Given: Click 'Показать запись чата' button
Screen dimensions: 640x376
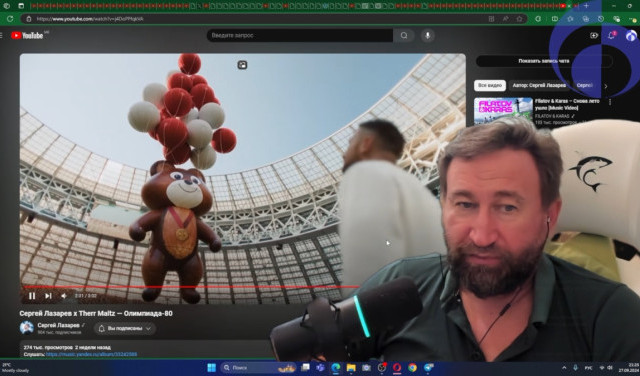Looking at the screenshot, I should pyautogui.click(x=544, y=61).
